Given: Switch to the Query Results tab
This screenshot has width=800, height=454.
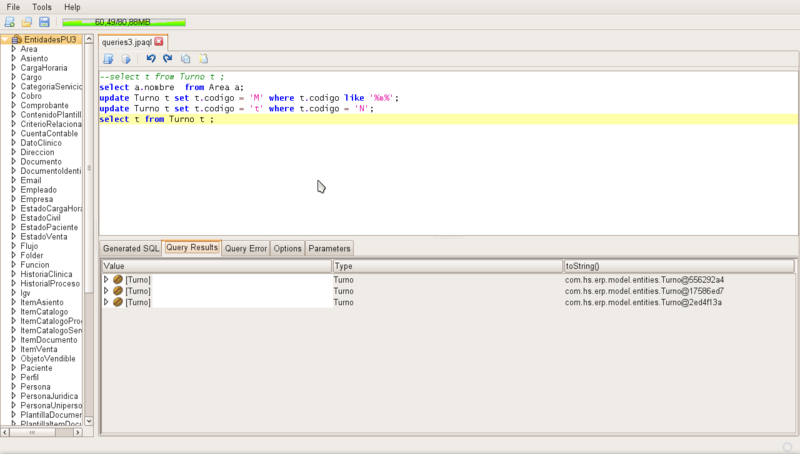Looking at the screenshot, I should point(192,247).
